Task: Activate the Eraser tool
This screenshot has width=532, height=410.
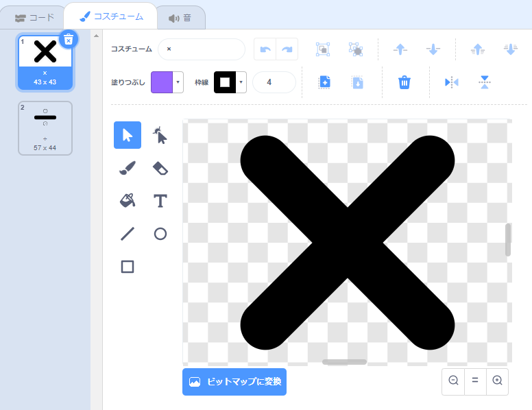Action: point(160,168)
